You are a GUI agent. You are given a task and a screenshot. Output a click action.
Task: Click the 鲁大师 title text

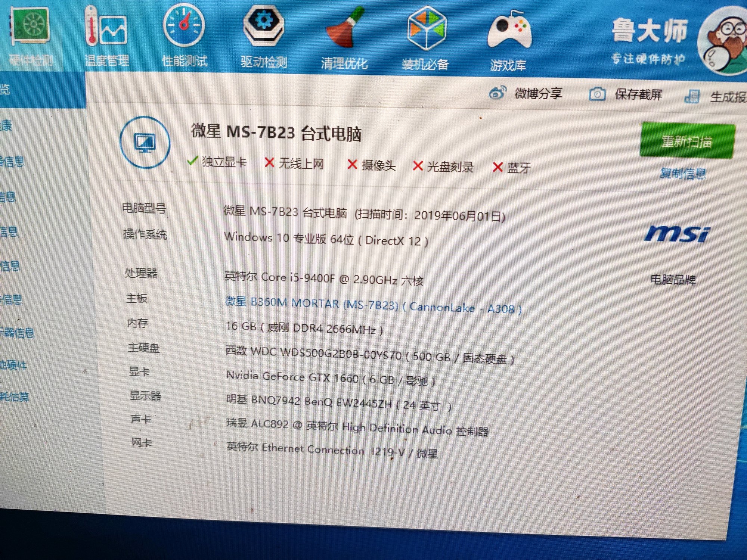pyautogui.click(x=650, y=31)
